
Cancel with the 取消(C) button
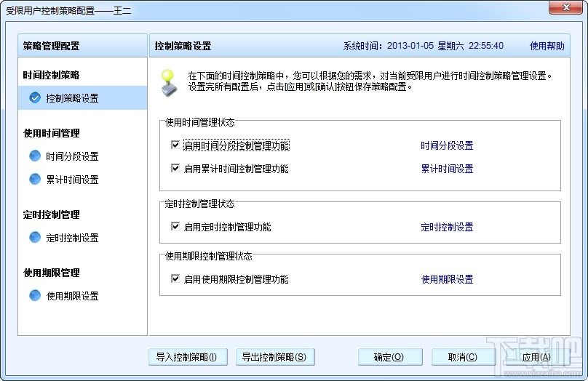pos(464,357)
